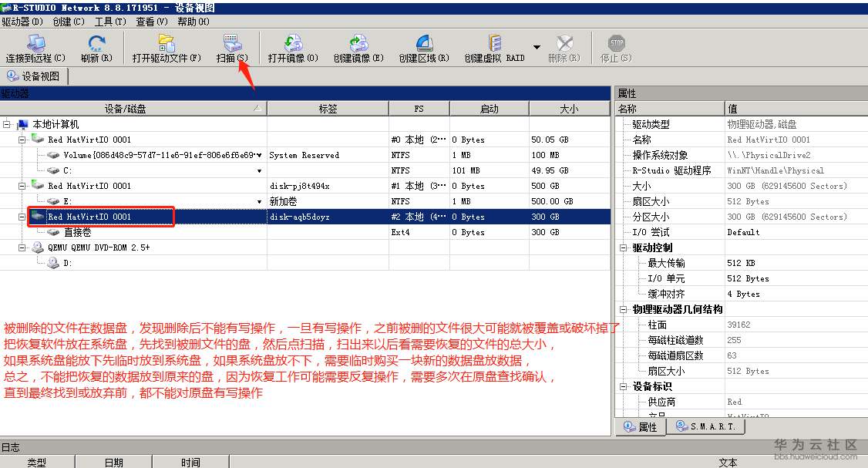Select D: drive under DVD-ROM
Viewport: 868px width, 468px height.
[67, 263]
